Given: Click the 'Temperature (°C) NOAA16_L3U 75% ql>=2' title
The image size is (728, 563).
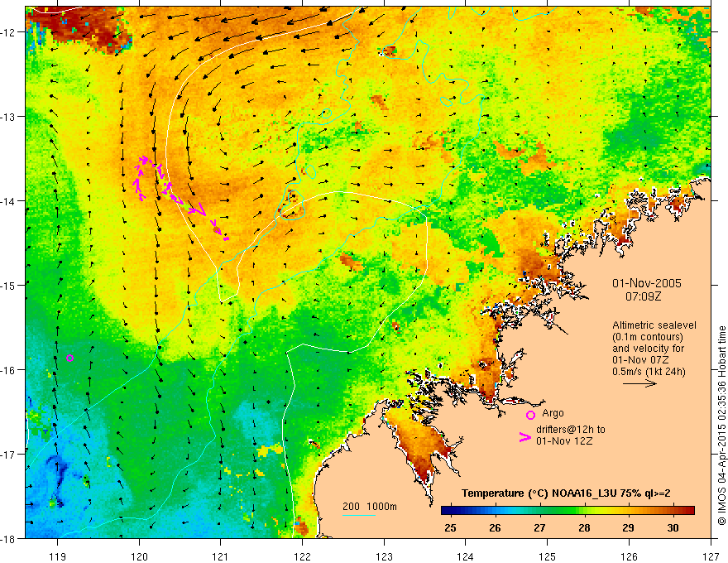Looking at the screenshot, I should click(x=566, y=493).
